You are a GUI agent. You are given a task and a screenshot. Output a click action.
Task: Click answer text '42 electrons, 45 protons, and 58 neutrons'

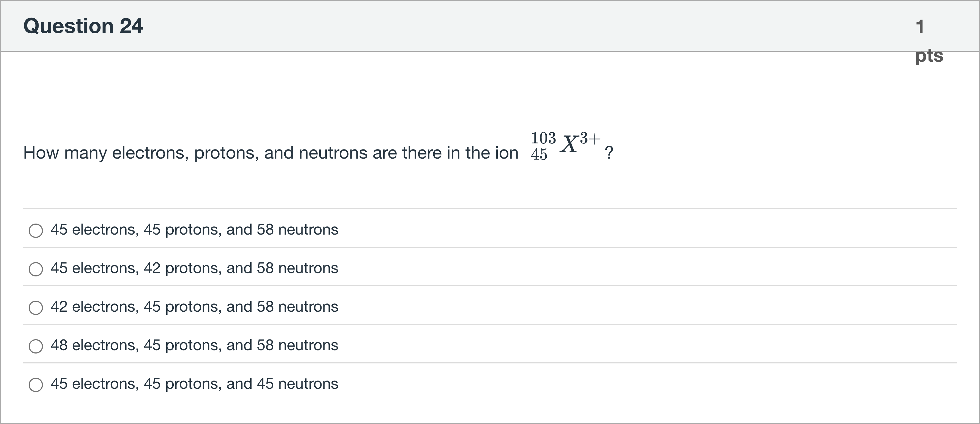coord(194,306)
